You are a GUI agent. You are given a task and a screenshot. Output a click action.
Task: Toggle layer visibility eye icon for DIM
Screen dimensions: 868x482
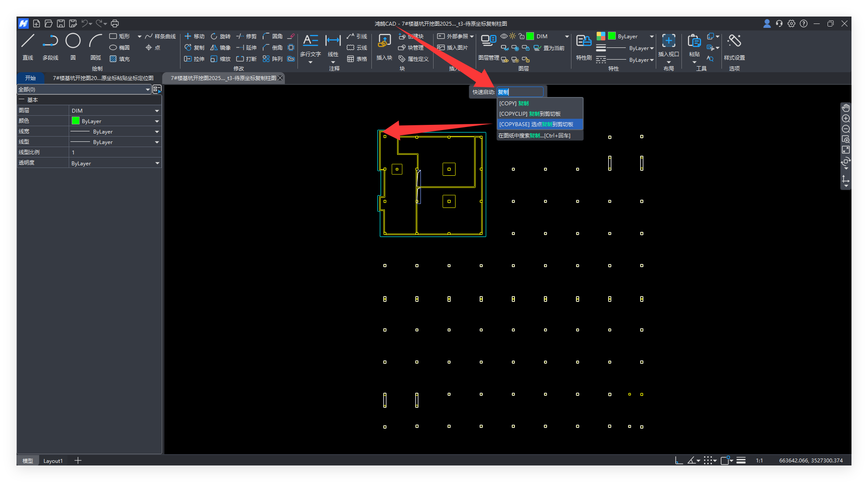click(x=504, y=36)
